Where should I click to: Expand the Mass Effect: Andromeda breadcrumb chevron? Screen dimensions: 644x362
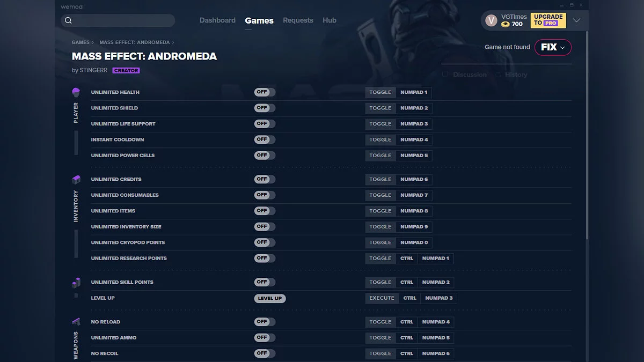click(x=173, y=42)
